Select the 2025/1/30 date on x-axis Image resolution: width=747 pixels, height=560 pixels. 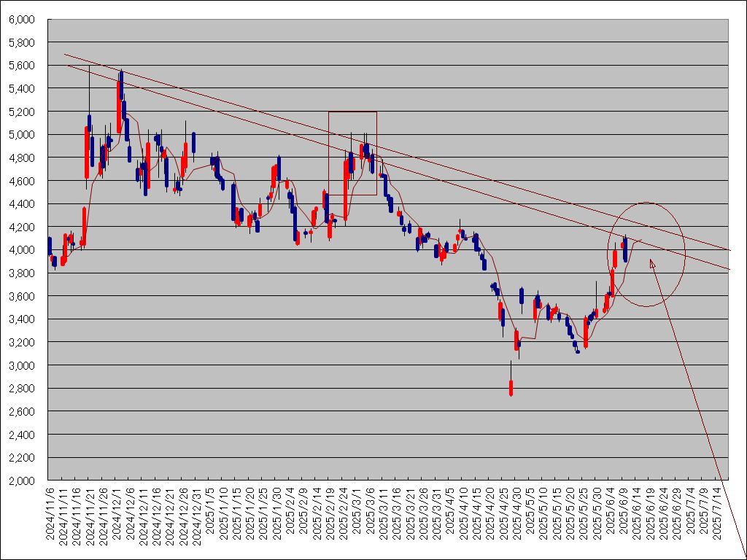pyautogui.click(x=276, y=513)
